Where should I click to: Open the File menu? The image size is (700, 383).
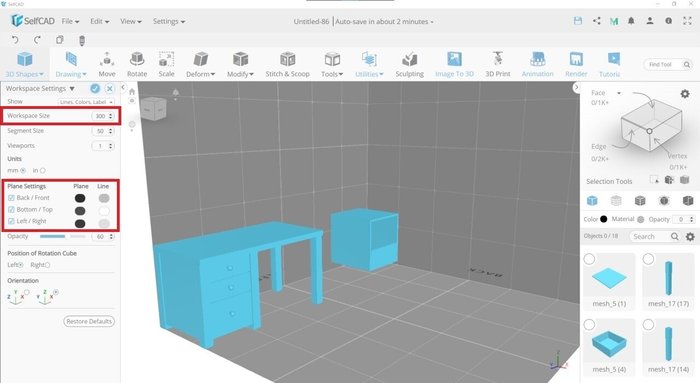pos(70,21)
